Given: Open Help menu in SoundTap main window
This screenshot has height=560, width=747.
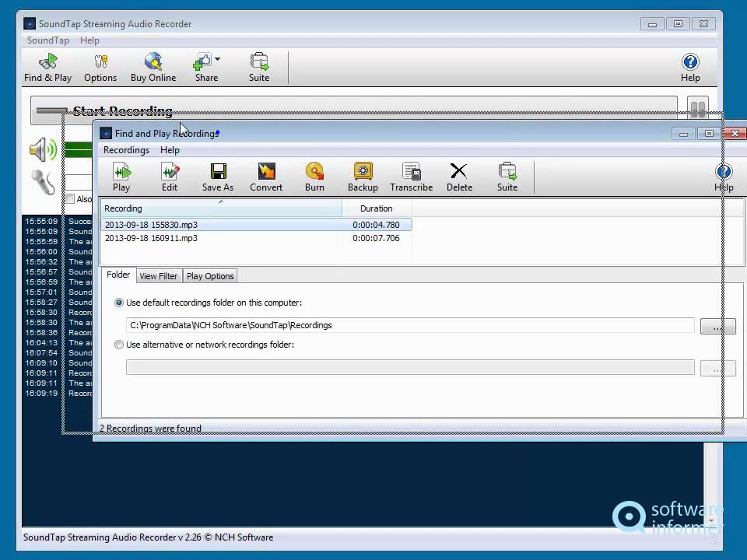Looking at the screenshot, I should 89,40.
